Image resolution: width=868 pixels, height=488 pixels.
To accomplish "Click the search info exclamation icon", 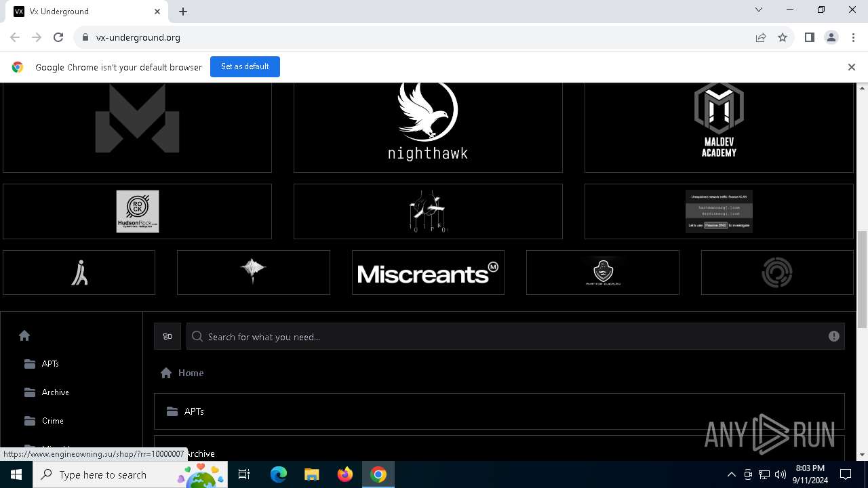I will (834, 336).
